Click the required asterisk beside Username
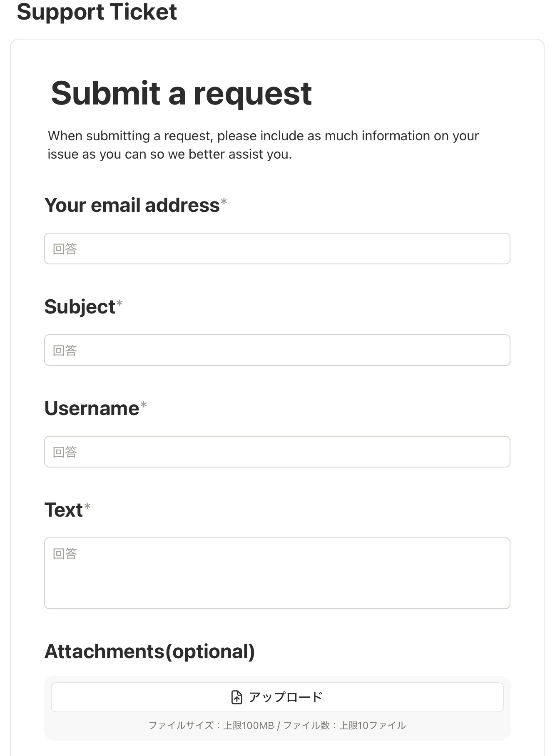This screenshot has height=756, width=555. pos(144,405)
